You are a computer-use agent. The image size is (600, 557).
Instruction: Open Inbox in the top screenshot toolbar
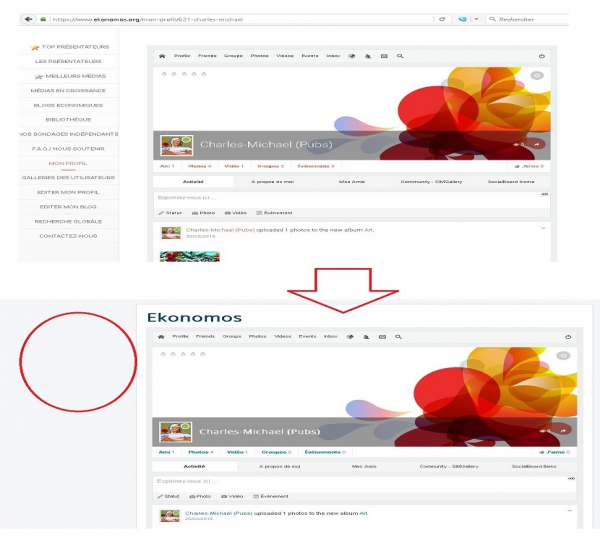(333, 56)
